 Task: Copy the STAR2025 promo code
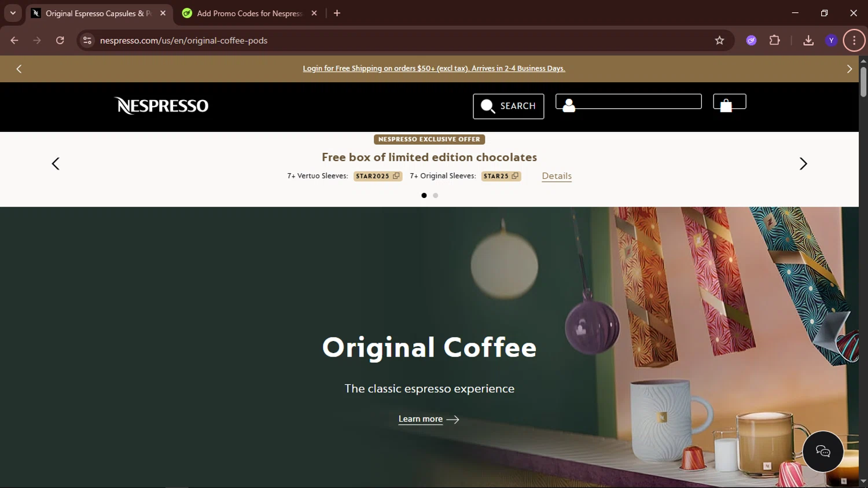point(377,176)
